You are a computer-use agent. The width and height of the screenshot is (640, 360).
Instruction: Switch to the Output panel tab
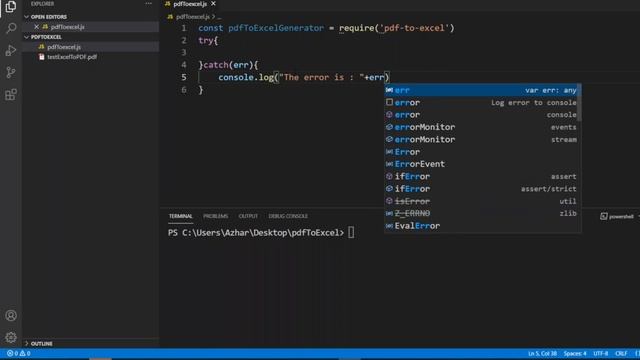[x=248, y=216]
